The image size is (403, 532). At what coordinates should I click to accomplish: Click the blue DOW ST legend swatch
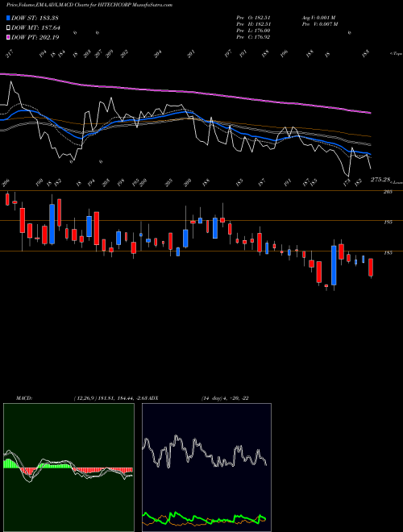click(x=9, y=18)
